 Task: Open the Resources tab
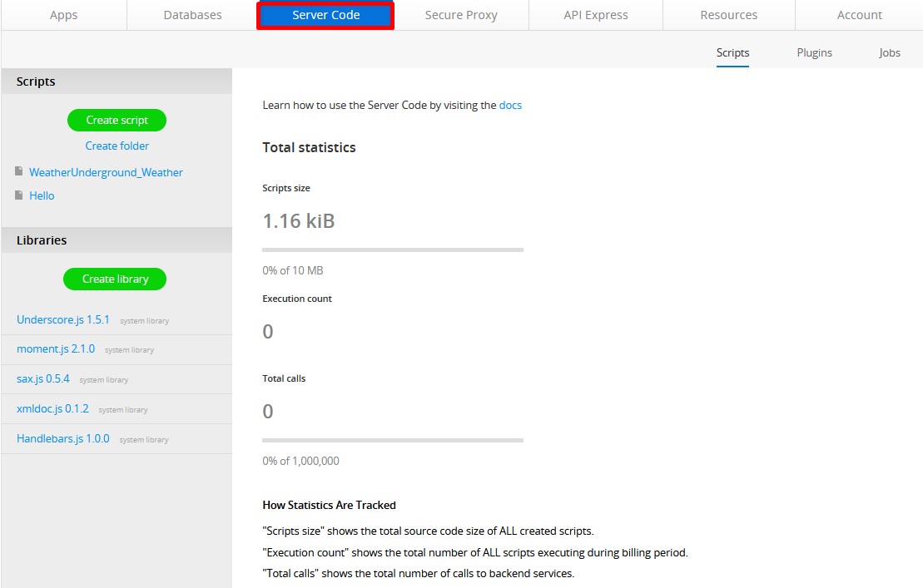point(729,15)
